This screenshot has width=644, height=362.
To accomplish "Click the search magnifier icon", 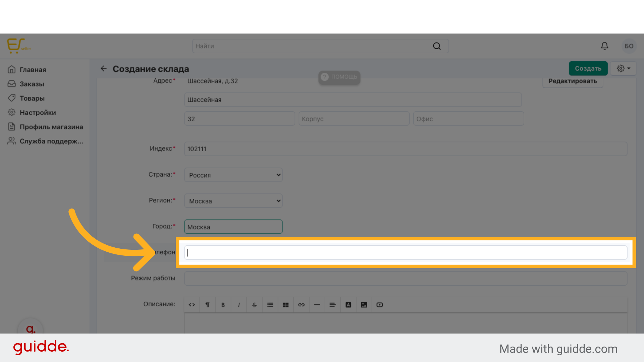I will click(437, 46).
